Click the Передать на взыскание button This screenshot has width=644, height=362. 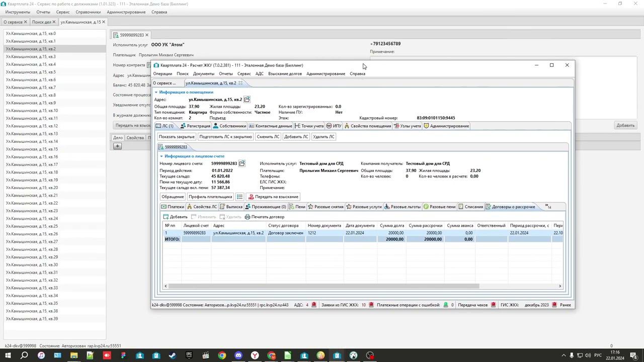[273, 197]
